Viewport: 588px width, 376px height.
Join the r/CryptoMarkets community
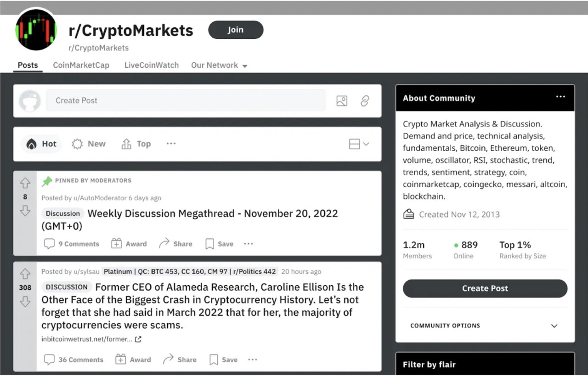click(x=236, y=29)
